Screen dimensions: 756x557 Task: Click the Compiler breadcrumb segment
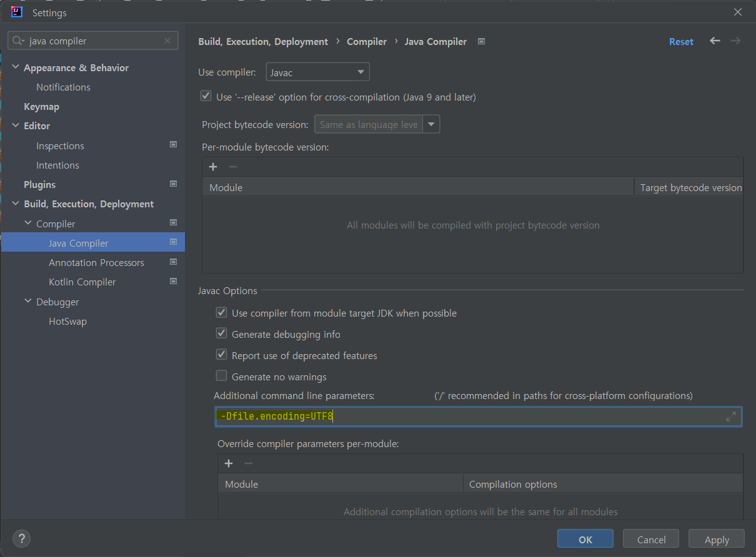[x=367, y=41]
